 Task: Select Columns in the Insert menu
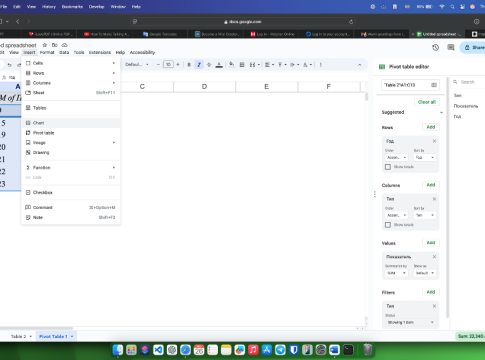click(x=71, y=83)
